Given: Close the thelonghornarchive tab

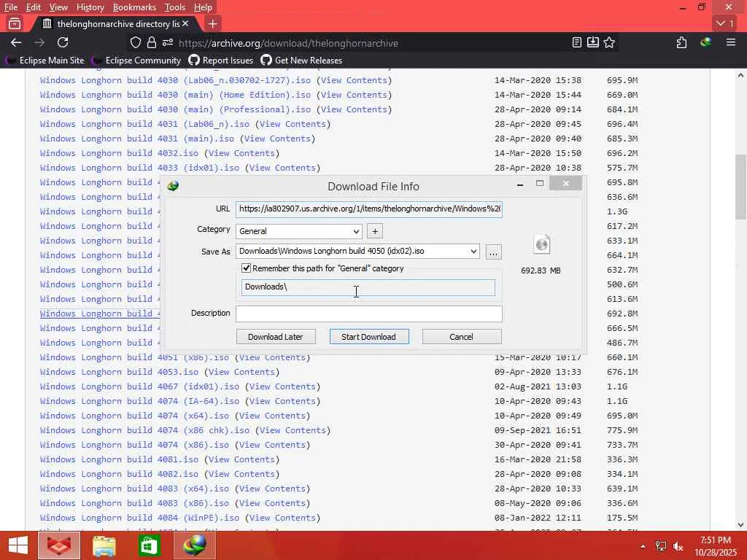Looking at the screenshot, I should click(x=185, y=23).
